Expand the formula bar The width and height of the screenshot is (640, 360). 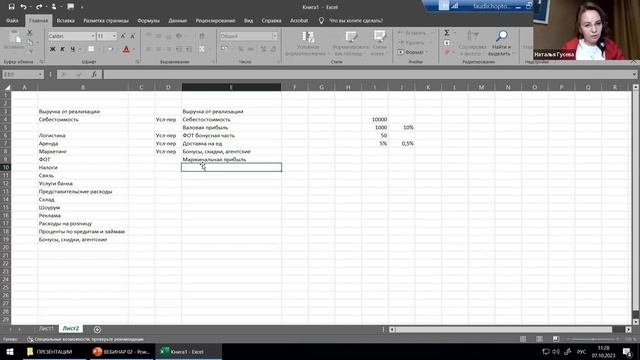click(x=634, y=75)
